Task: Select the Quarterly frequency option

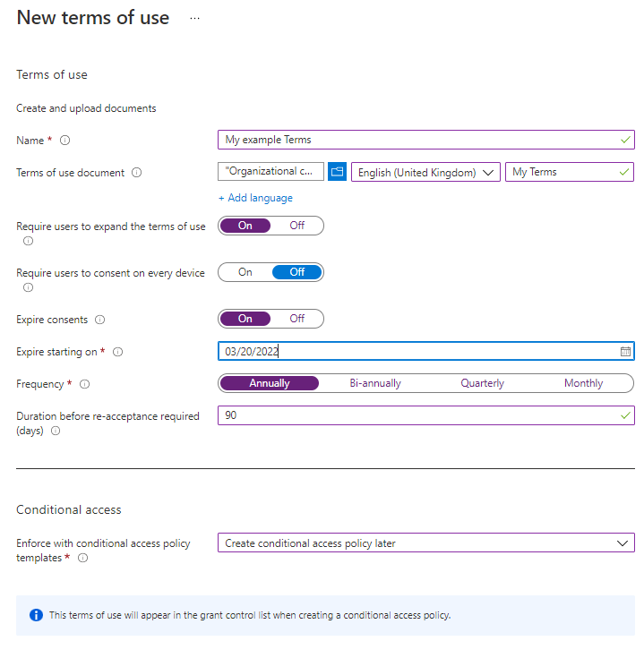Action: coord(482,383)
